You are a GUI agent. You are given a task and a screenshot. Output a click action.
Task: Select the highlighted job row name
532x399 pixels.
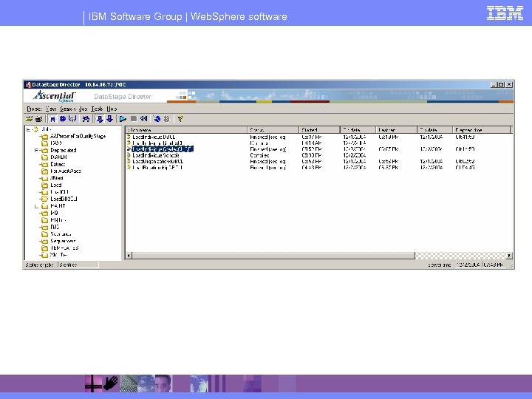coord(163,149)
